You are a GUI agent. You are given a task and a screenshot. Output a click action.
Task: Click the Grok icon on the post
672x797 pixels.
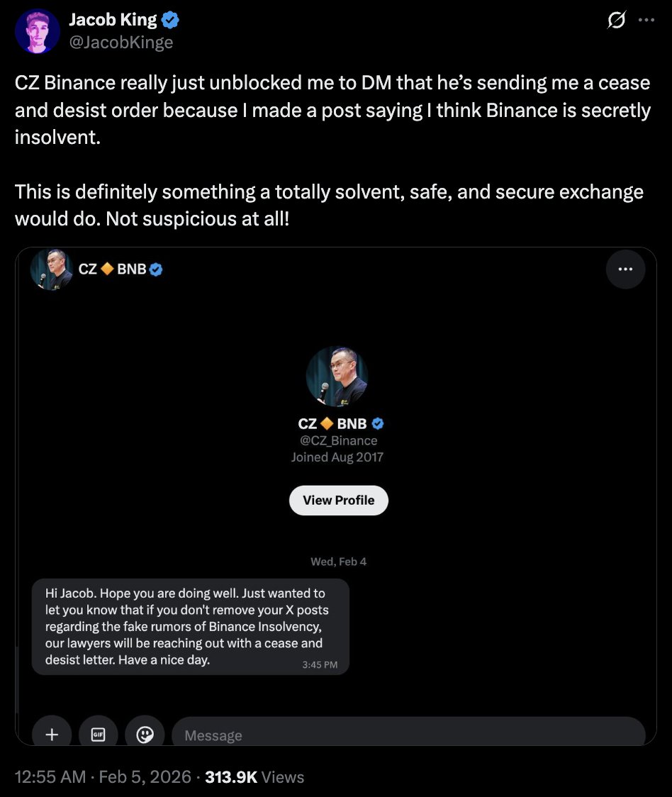[x=617, y=21]
